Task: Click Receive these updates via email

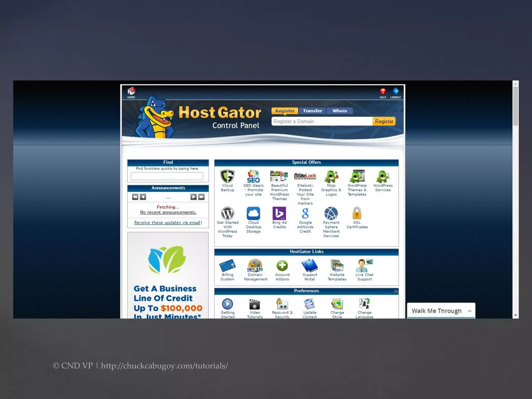Action: pos(168,223)
